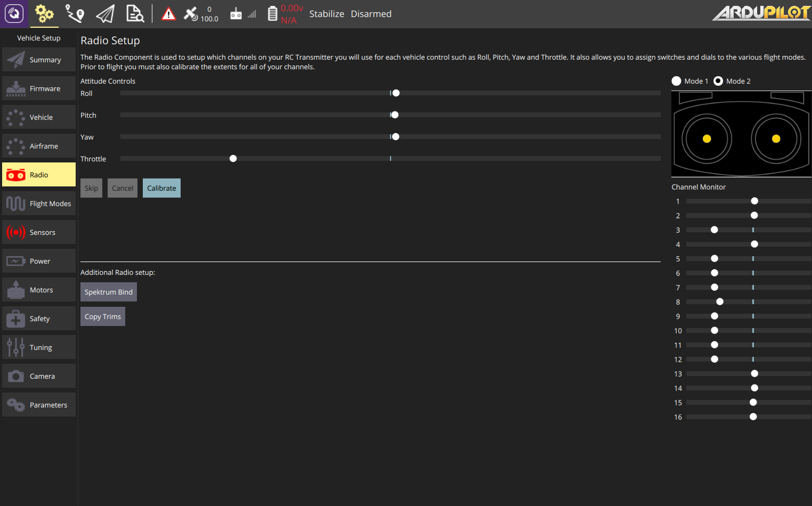Image resolution: width=812 pixels, height=506 pixels.
Task: Click the Disarmed status indicator
Action: coord(371,14)
